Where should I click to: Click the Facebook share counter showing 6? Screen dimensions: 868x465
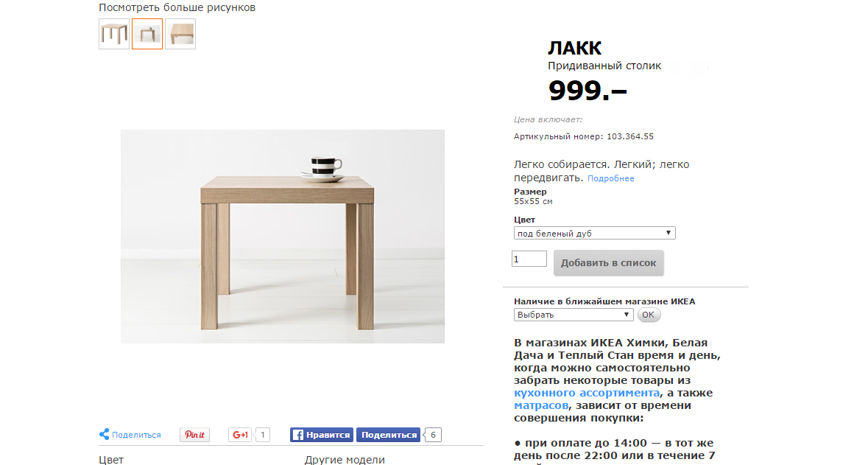click(433, 435)
